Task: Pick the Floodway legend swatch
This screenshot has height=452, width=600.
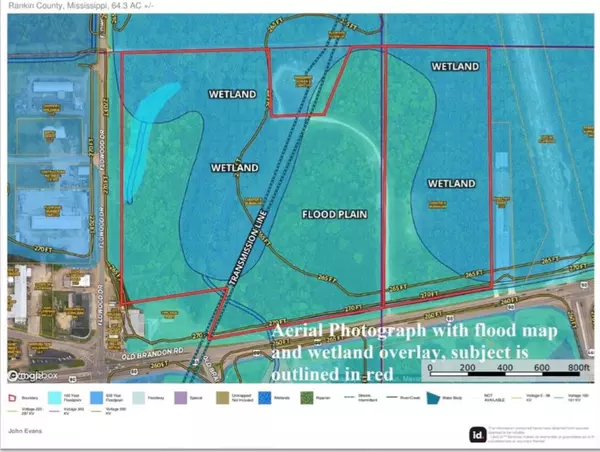Action: point(139,396)
